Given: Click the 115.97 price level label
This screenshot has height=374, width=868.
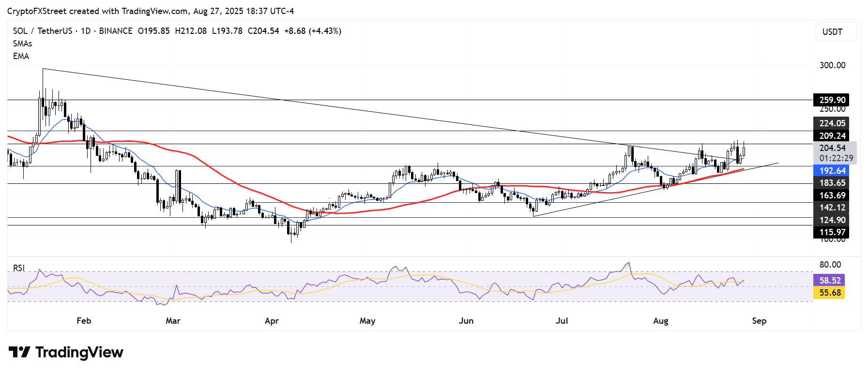Looking at the screenshot, I should point(831,232).
